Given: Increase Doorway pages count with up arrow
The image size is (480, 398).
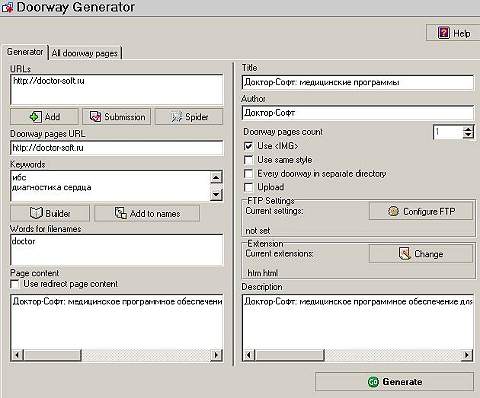Looking at the screenshot, I should click(468, 129).
